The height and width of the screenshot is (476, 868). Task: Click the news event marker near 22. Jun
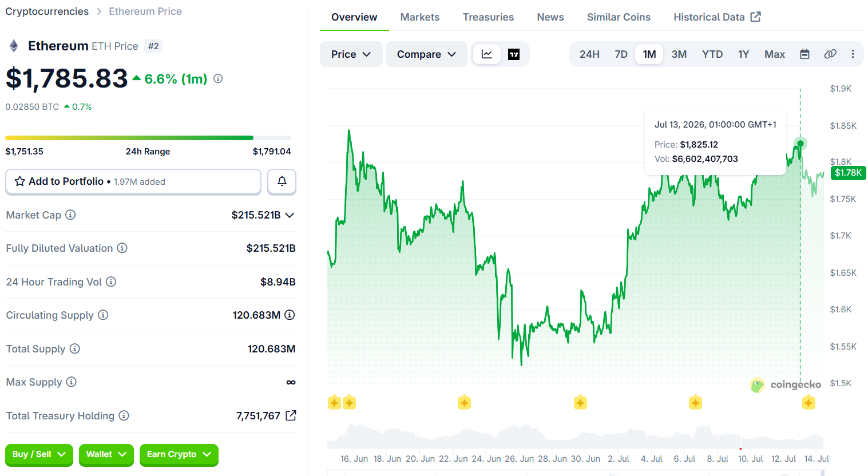tap(464, 403)
